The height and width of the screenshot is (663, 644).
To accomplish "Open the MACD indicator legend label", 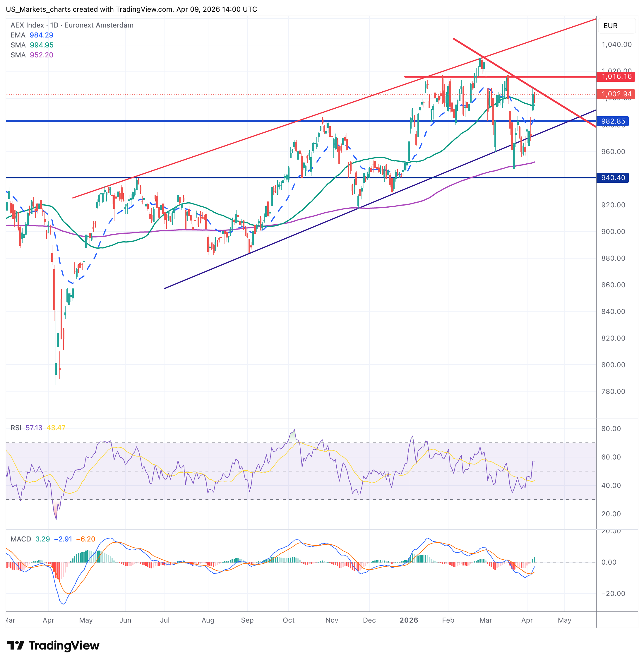I will click(x=20, y=539).
